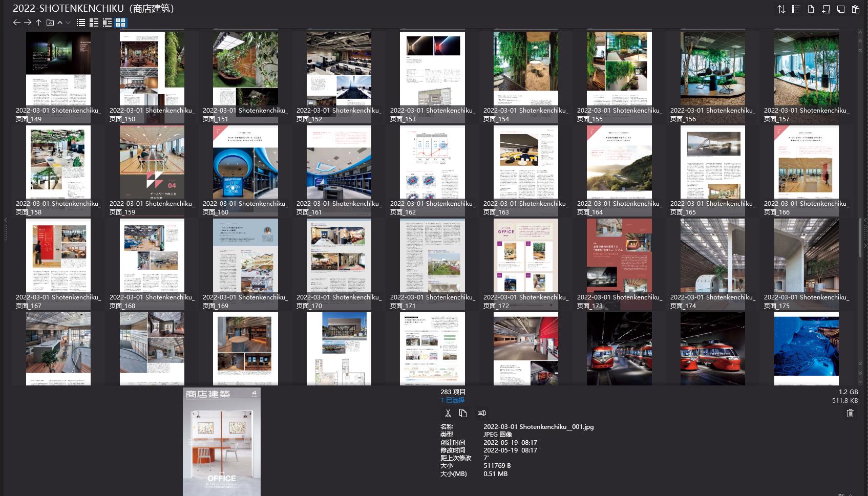Go back with the left arrow button

[x=16, y=23]
